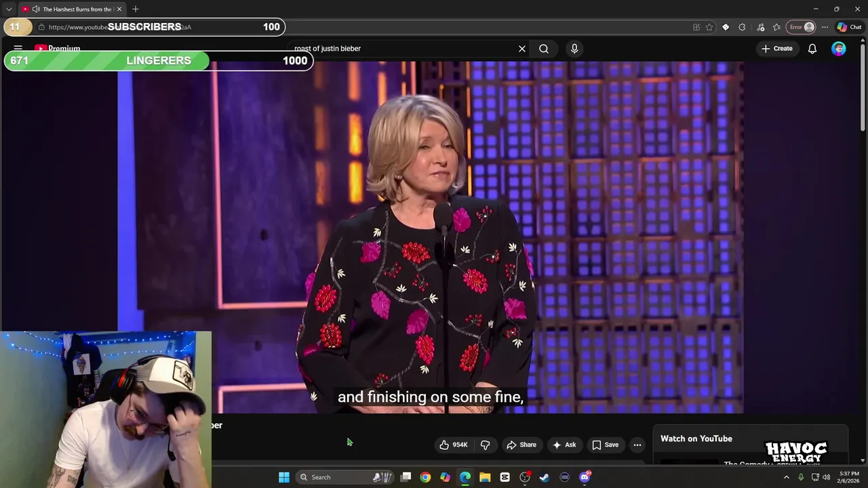
Task: Save the video to a playlist
Action: point(605,445)
